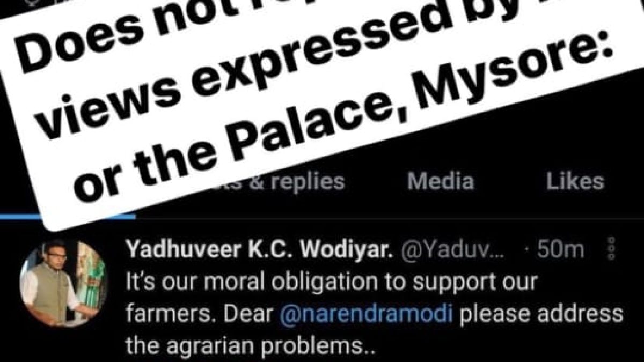Viewport: 644px width, 362px height.
Task: Click the blue active tab underline indicator
Action: [67, 217]
